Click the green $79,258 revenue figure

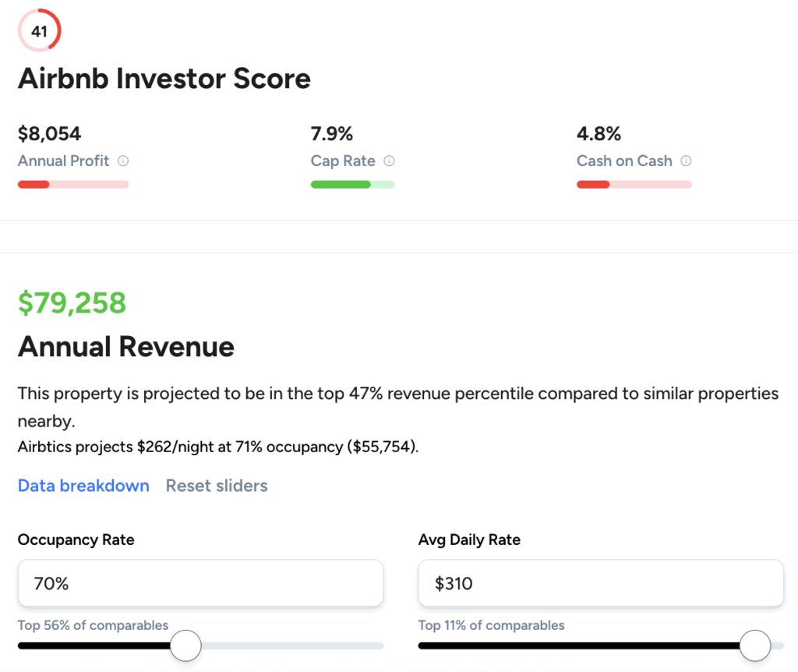(72, 302)
